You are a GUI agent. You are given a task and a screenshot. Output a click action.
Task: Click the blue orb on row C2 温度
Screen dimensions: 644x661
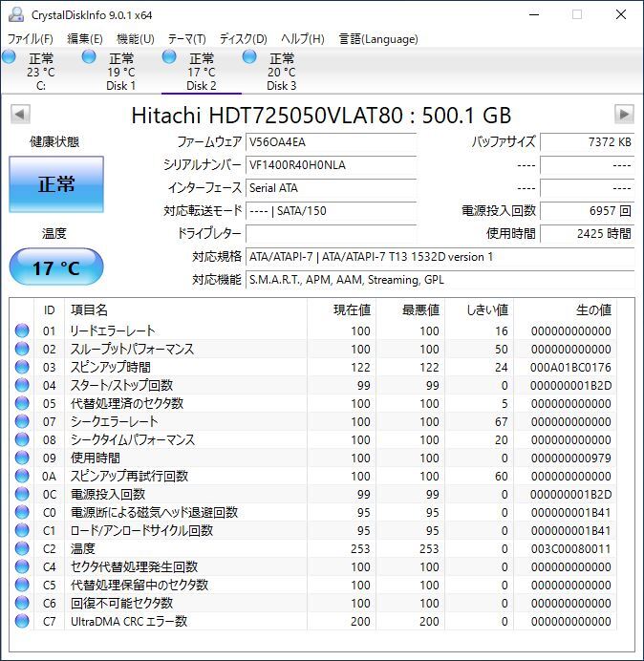22,548
